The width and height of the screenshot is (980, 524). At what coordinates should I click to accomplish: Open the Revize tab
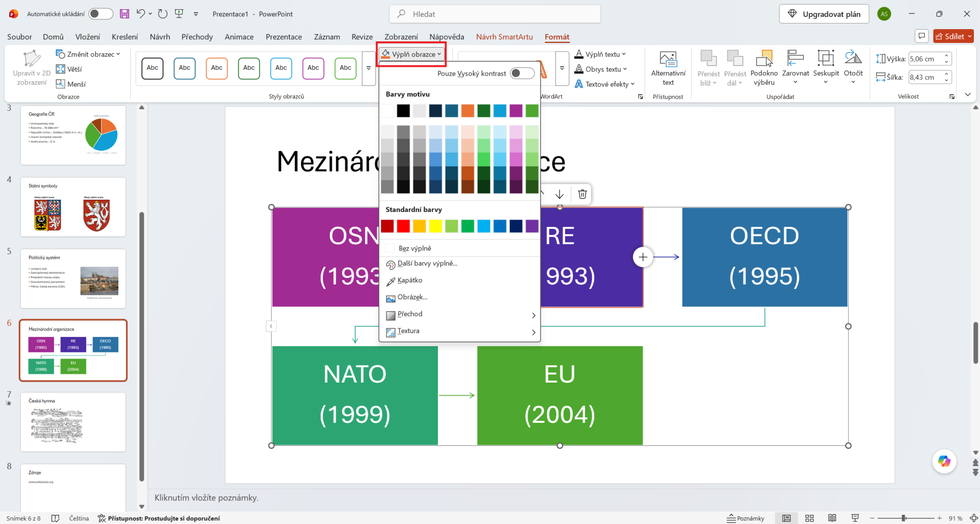(362, 37)
